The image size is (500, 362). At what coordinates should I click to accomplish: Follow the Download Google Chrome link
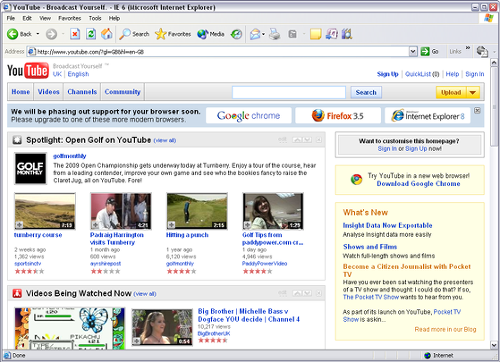pos(418,184)
